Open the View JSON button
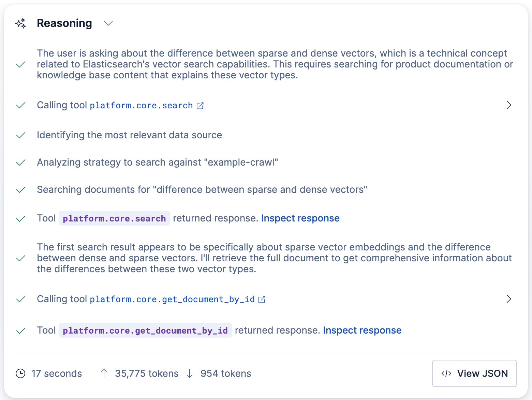532x400 pixels. point(474,373)
